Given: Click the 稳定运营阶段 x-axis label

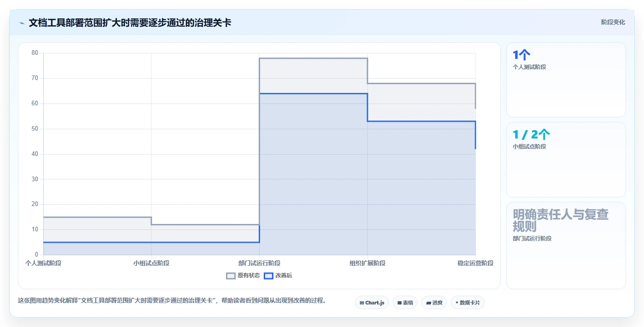Looking at the screenshot, I should (x=475, y=263).
